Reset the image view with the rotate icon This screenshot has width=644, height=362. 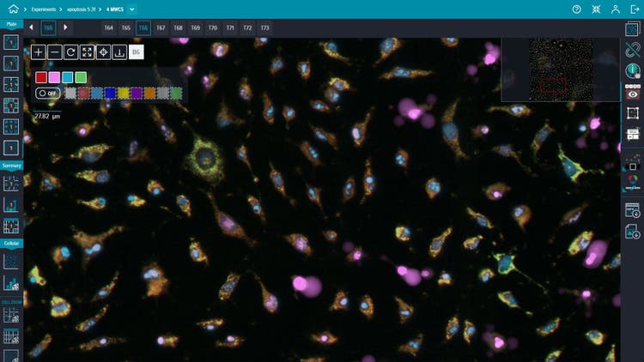[71, 52]
